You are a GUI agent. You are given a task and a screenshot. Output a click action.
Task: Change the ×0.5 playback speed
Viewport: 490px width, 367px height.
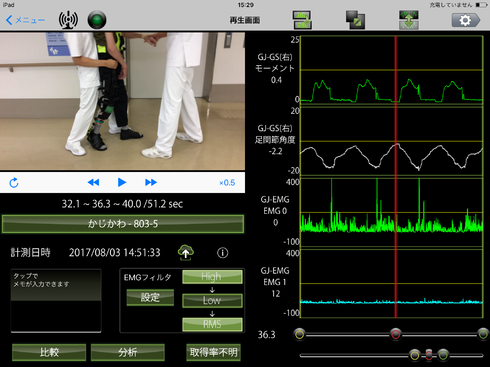(227, 183)
